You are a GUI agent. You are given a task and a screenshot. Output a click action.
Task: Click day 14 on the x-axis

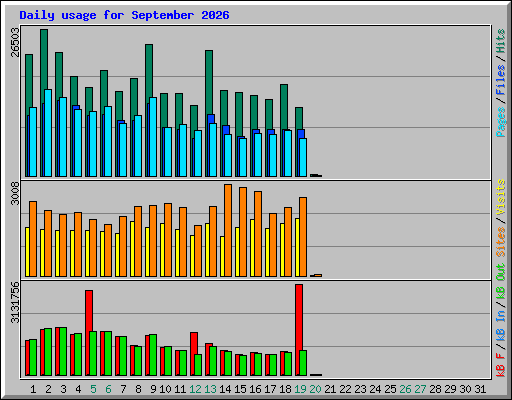tap(225, 389)
